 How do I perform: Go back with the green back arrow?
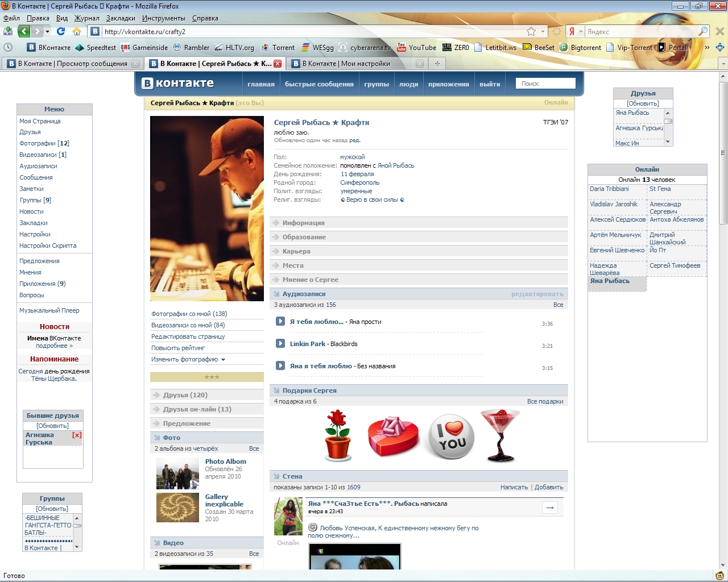(x=24, y=31)
